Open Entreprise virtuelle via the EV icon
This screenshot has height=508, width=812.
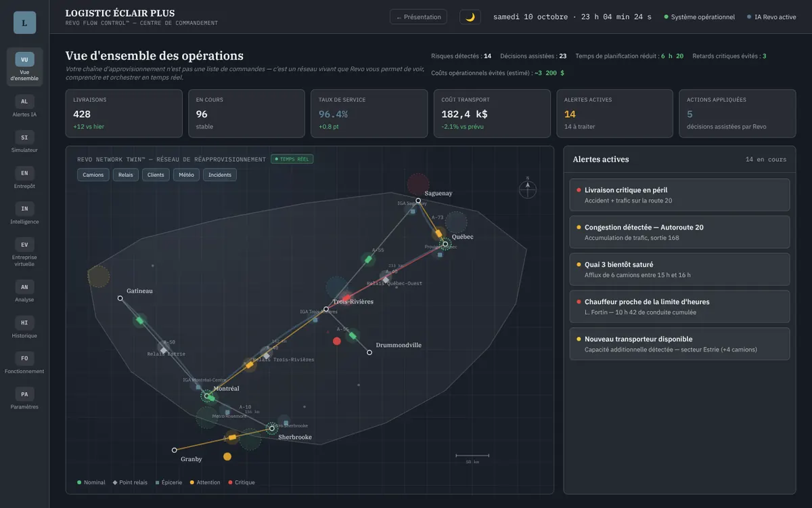(x=24, y=245)
